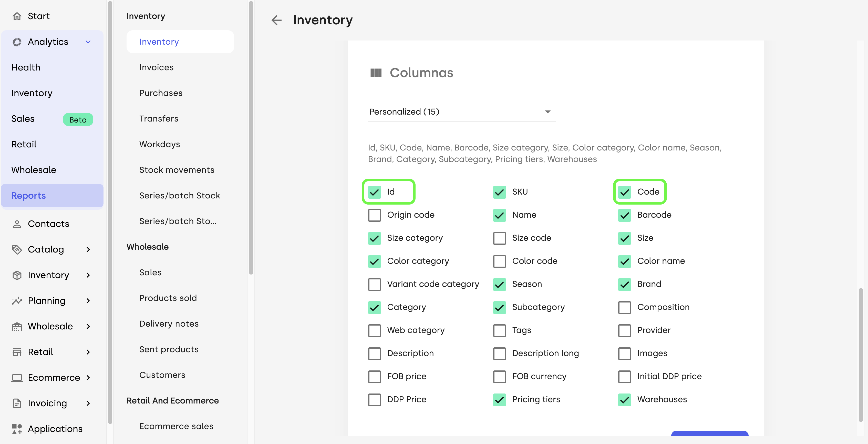
Task: Uncheck the Warehouses checkbox
Action: point(624,400)
